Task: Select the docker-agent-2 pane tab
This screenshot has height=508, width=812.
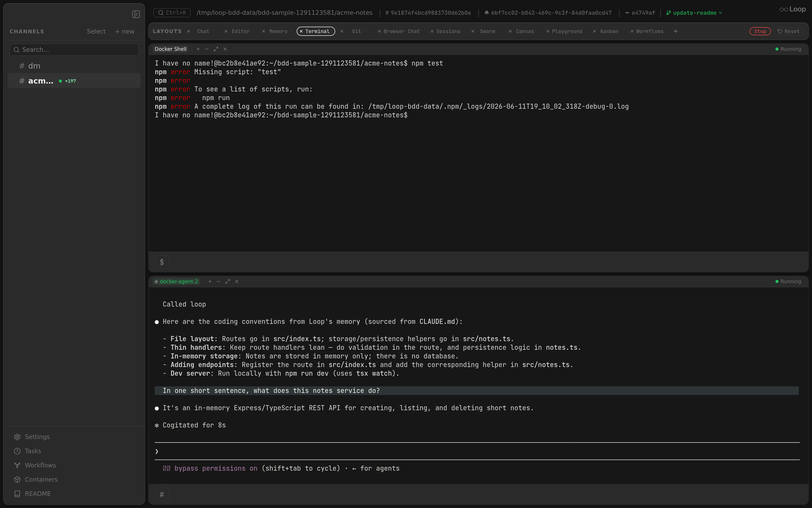Action: 177,281
